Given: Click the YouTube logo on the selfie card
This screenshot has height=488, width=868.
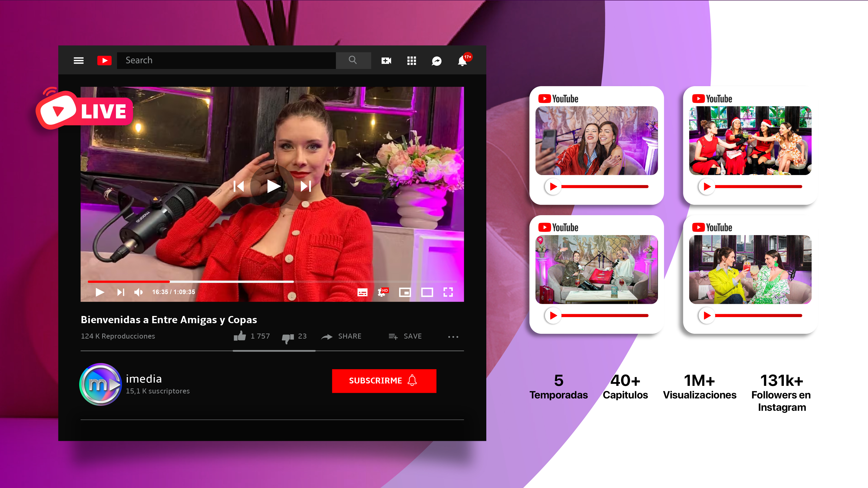Looking at the screenshot, I should tap(558, 99).
